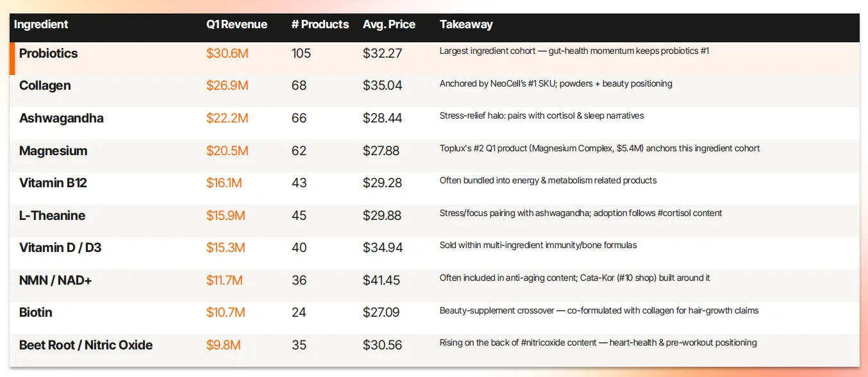The width and height of the screenshot is (868, 377).
Task: Click the Probiotics $30.6M revenue value
Action: (227, 53)
